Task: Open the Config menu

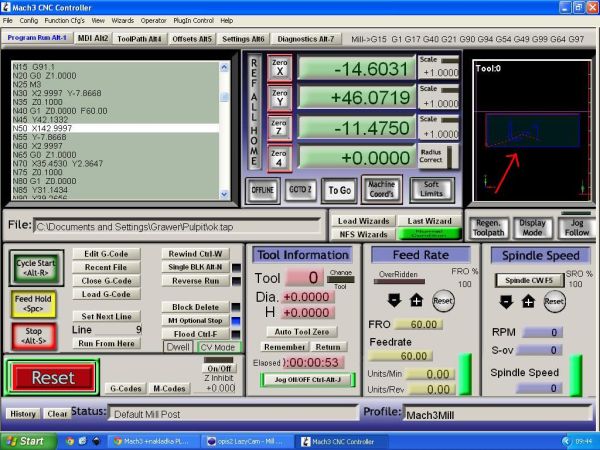Action: click(29, 21)
